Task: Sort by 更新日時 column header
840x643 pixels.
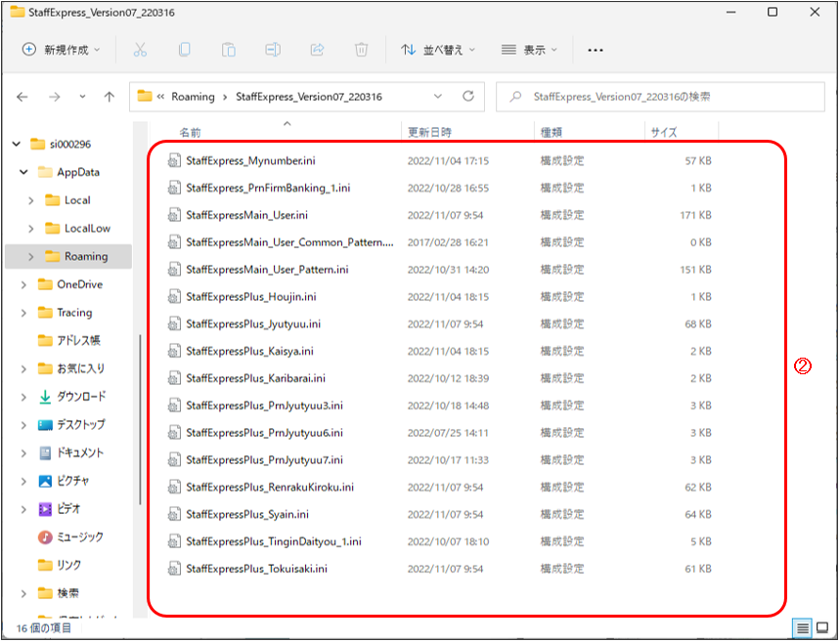Action: tap(429, 132)
